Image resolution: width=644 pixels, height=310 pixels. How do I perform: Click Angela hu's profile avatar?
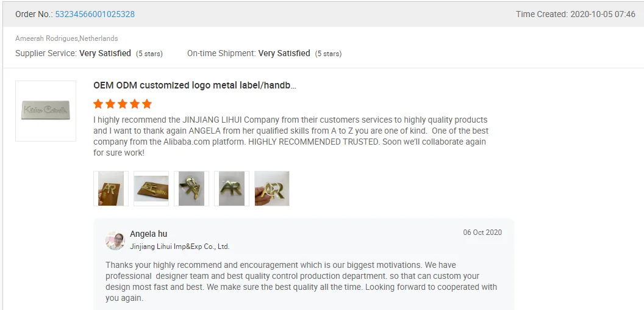(x=115, y=240)
